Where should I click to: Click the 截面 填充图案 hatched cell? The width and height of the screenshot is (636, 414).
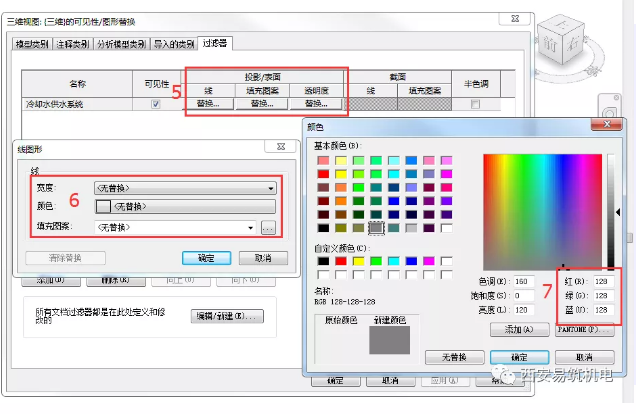coord(425,104)
